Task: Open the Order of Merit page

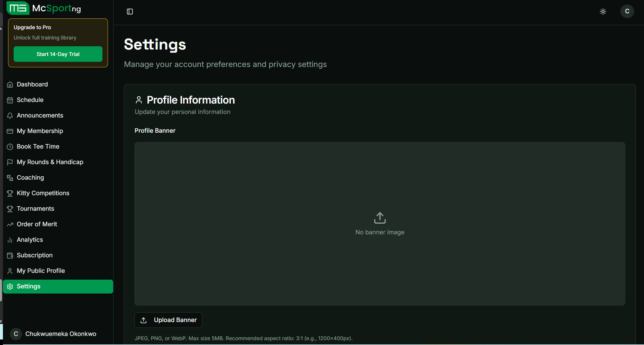Action: tap(37, 224)
